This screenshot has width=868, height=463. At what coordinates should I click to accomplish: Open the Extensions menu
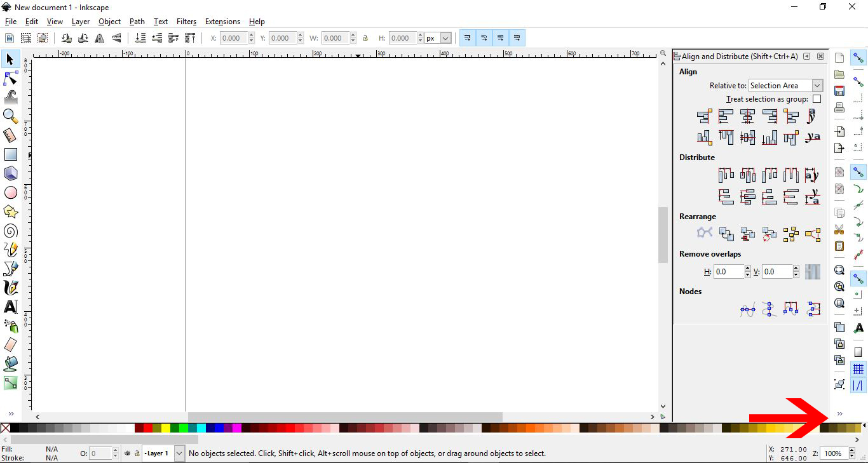pyautogui.click(x=222, y=21)
